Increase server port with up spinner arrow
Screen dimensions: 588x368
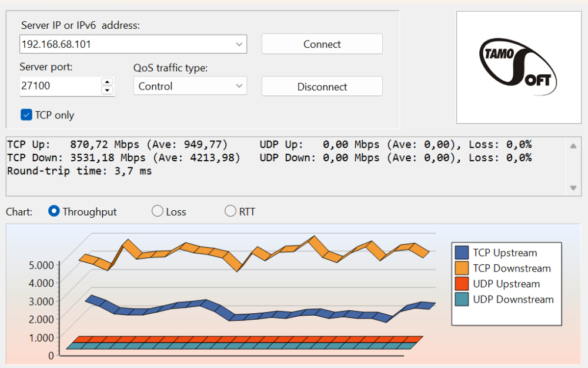(x=107, y=82)
